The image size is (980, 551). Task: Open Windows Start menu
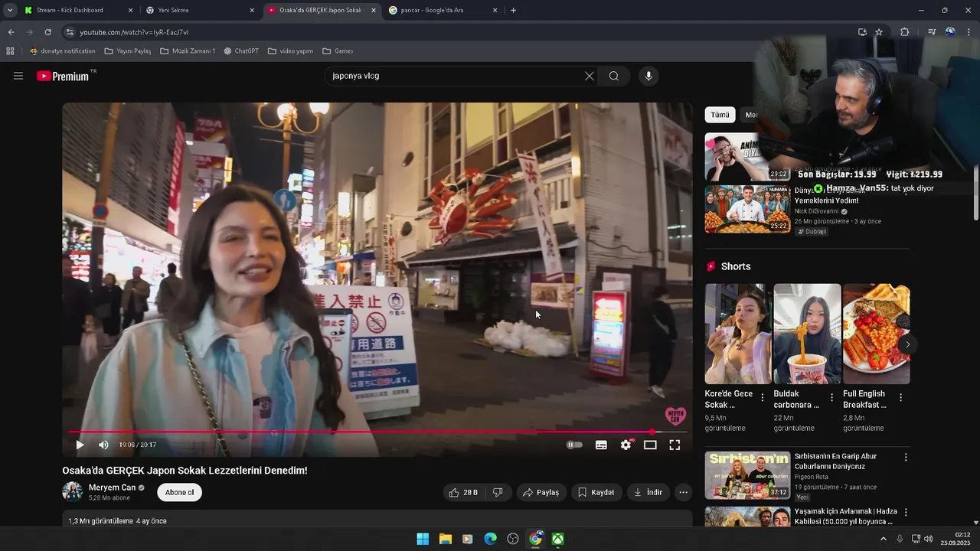coord(423,539)
